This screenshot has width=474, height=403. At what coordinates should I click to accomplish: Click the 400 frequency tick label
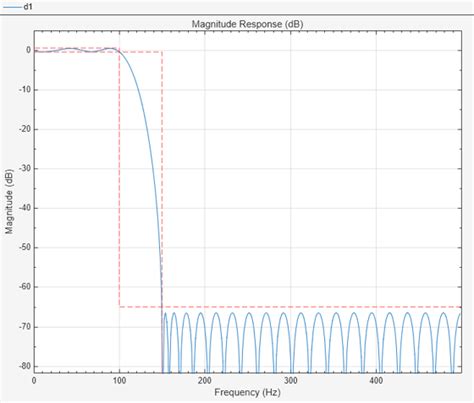(x=376, y=380)
